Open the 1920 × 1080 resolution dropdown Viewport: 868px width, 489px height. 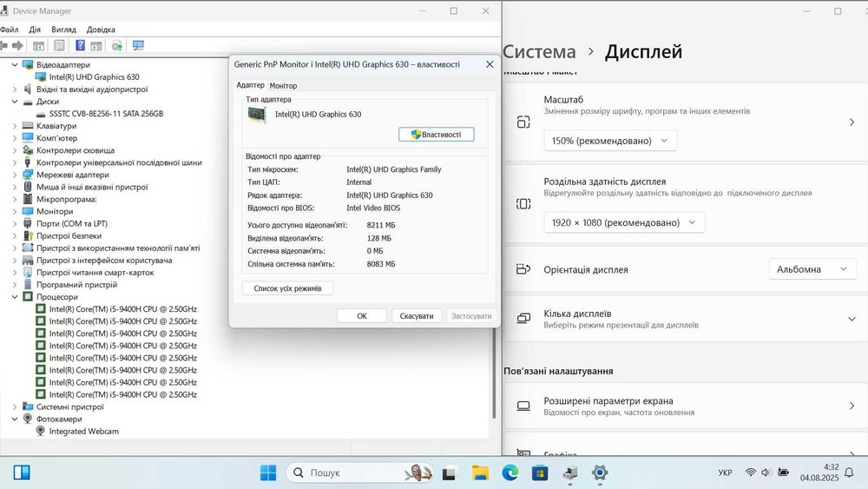point(624,222)
